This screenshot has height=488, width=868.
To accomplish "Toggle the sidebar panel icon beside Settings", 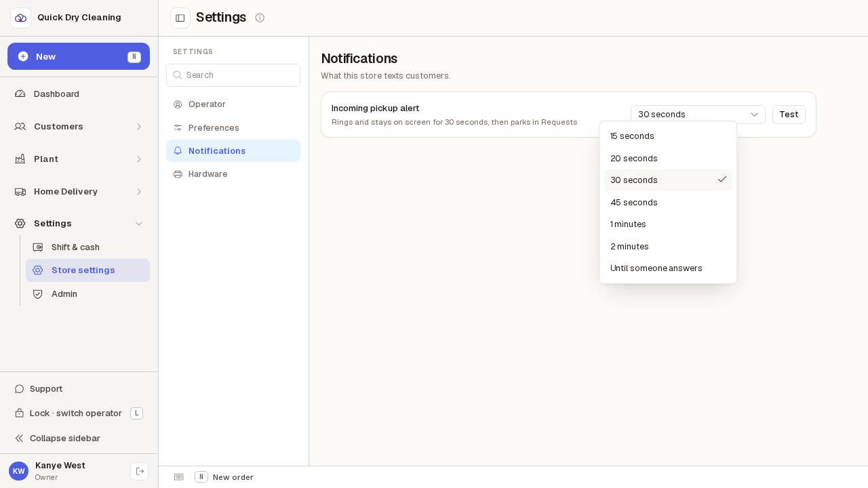I will click(x=180, y=18).
